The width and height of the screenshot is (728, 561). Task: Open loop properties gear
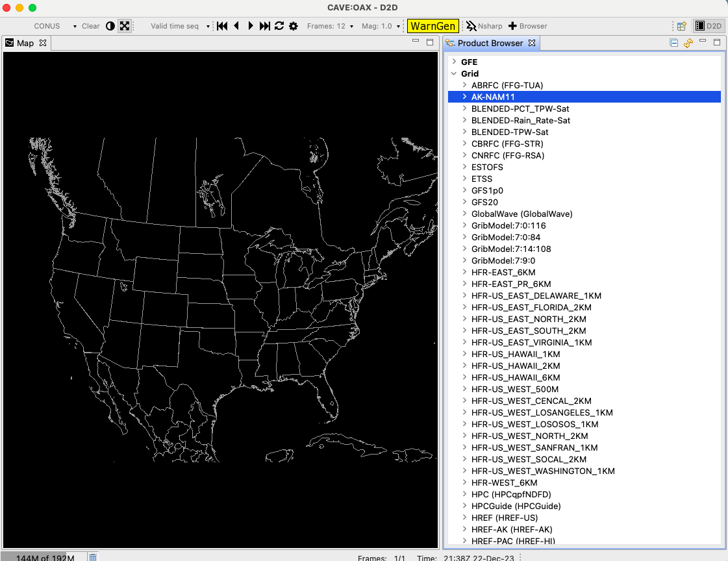tap(294, 26)
